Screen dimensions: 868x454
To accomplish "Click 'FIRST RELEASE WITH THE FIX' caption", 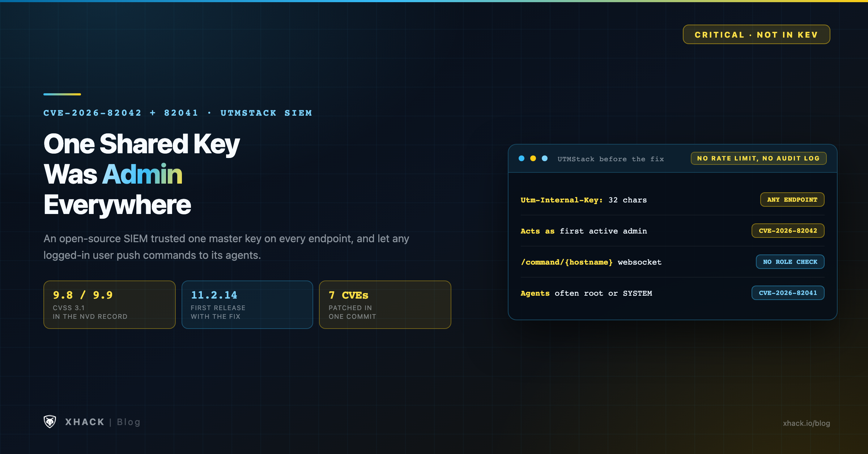I will [x=218, y=312].
